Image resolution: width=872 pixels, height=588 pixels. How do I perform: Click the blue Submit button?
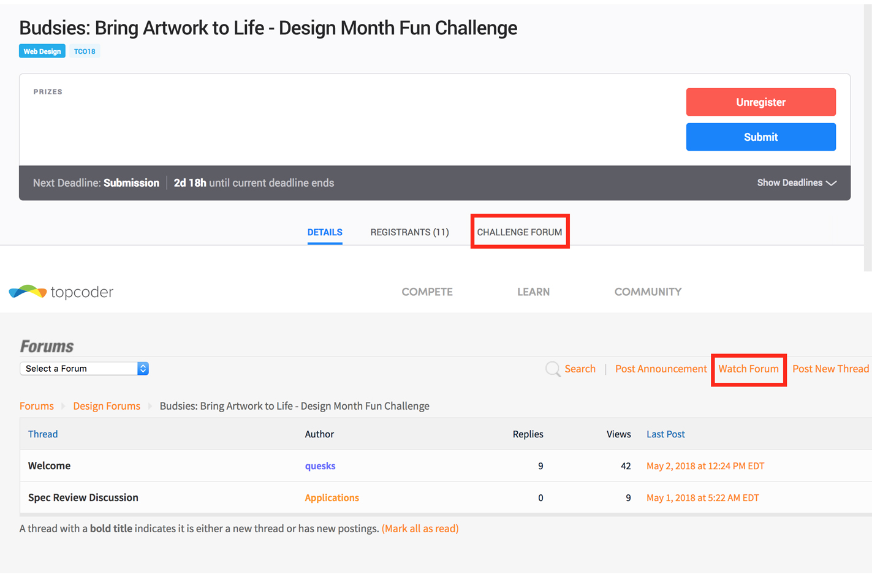click(x=760, y=137)
